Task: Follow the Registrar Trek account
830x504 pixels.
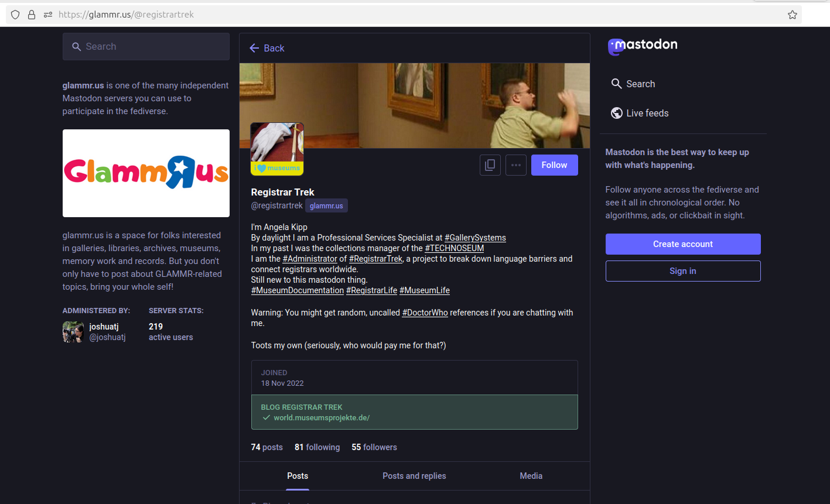Action: point(554,165)
